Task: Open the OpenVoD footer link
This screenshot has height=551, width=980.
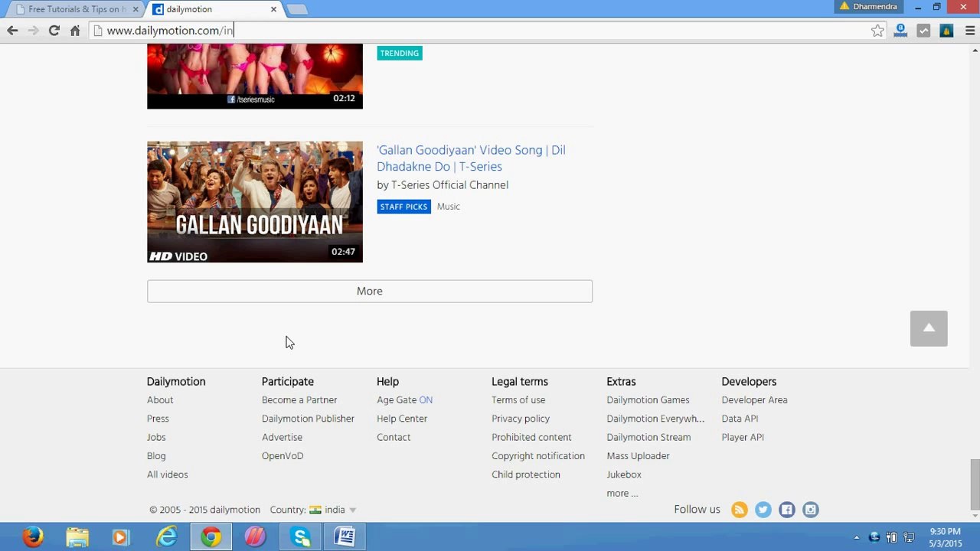Action: point(283,456)
